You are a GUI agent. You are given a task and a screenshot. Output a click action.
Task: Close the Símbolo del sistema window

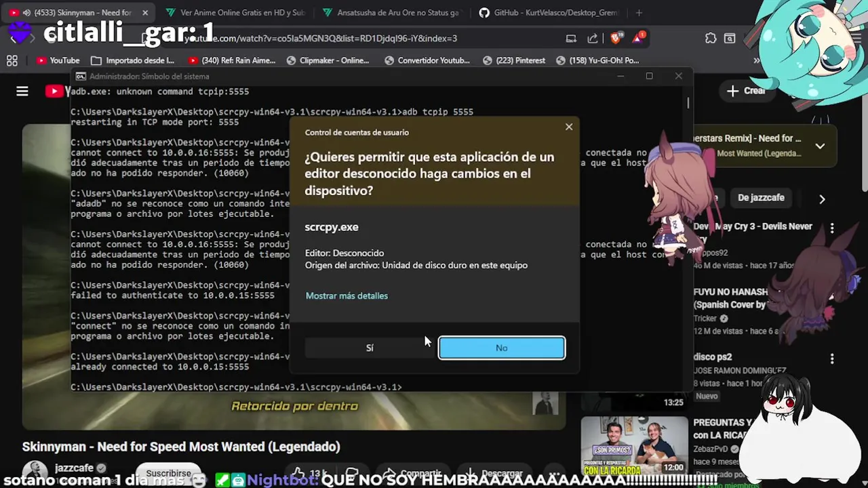(678, 76)
